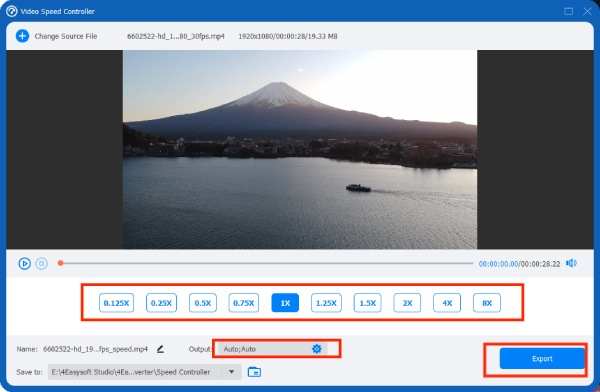Set playback speed to 0.125X

116,303
